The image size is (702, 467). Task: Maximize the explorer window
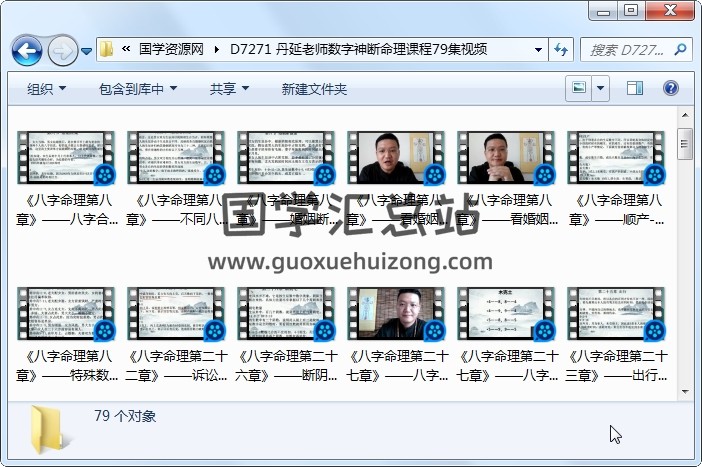631,11
